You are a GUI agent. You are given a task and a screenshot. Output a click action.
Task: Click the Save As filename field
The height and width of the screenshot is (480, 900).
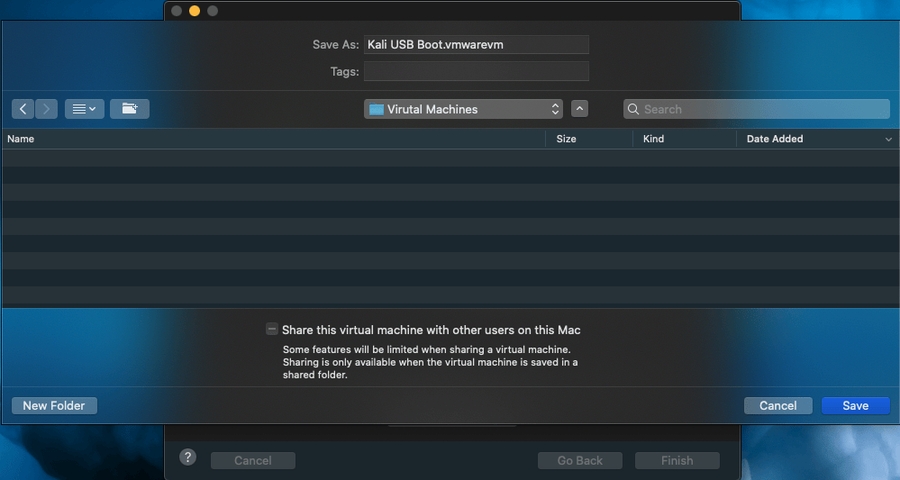[x=476, y=45]
